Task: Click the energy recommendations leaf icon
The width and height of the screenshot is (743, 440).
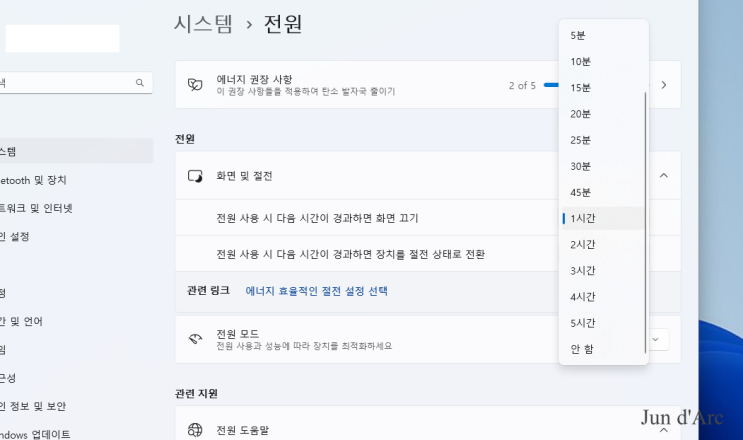Action: tap(195, 85)
